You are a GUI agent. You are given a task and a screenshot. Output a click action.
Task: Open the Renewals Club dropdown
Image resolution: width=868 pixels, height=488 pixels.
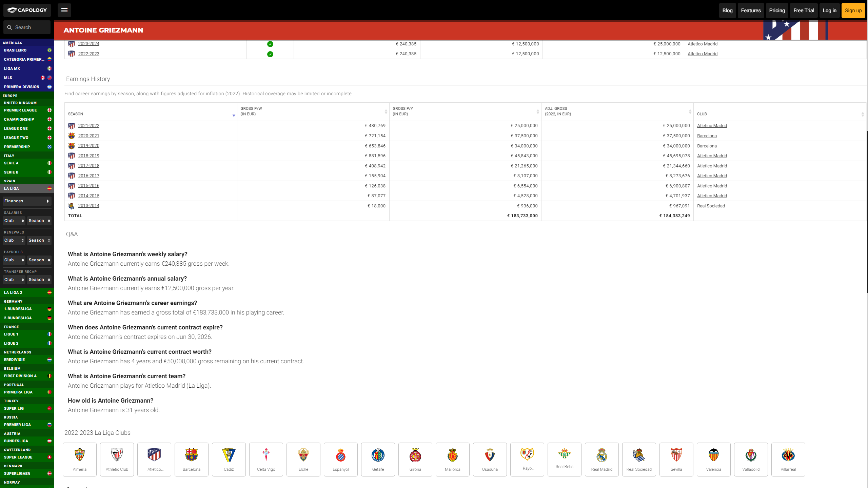14,240
